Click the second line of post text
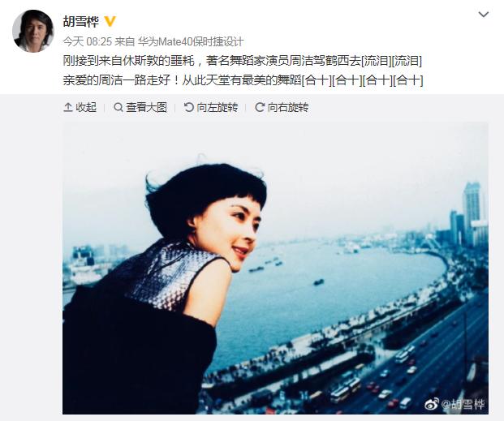 [243, 80]
